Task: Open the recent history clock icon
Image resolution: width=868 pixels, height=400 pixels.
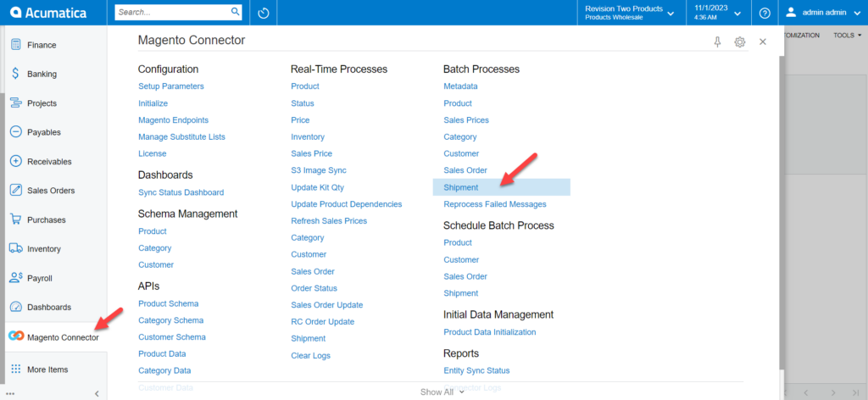Action: pyautogui.click(x=264, y=13)
